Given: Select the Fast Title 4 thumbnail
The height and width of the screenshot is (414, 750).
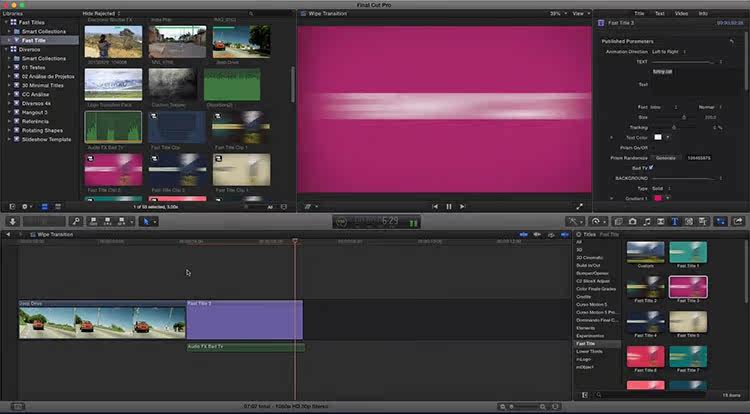Looking at the screenshot, I should coord(645,322).
